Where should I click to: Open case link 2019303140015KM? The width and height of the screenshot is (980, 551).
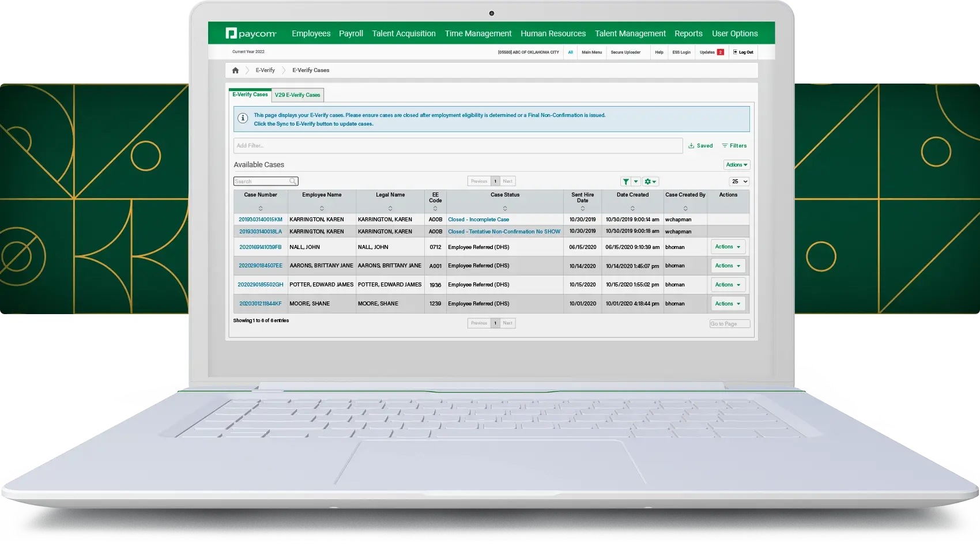[261, 220]
